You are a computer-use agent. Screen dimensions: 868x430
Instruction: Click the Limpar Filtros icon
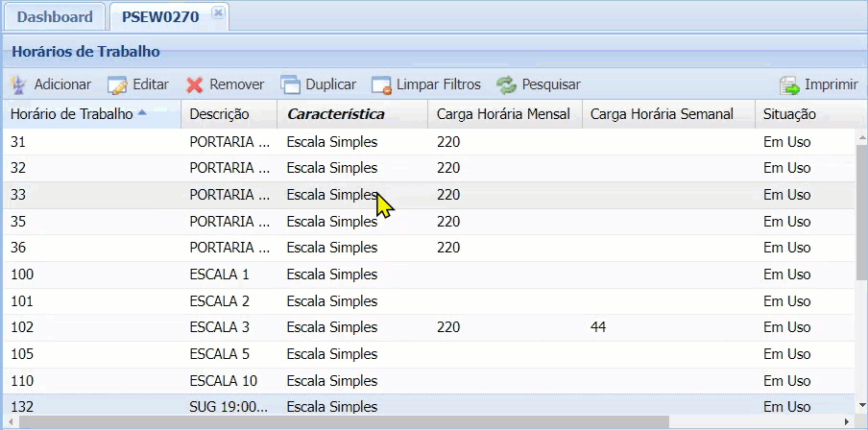coord(381,84)
